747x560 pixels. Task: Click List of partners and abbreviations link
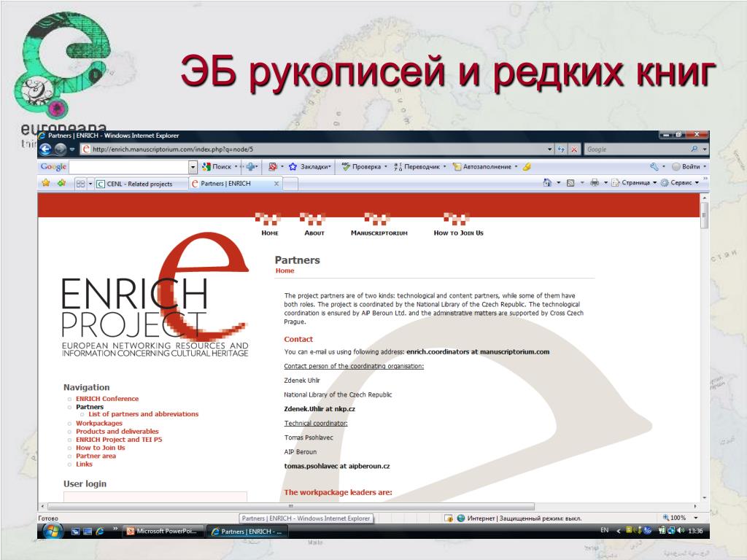click(144, 414)
